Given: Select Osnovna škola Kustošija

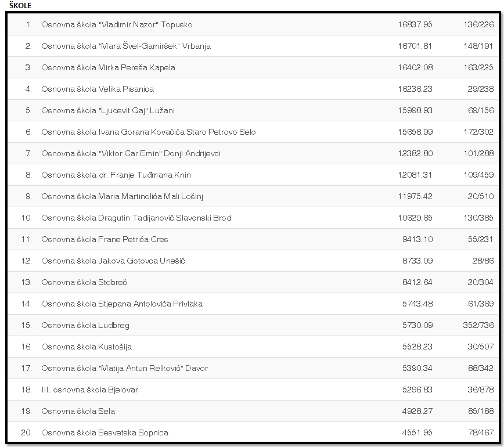Looking at the screenshot, I should click(87, 347).
